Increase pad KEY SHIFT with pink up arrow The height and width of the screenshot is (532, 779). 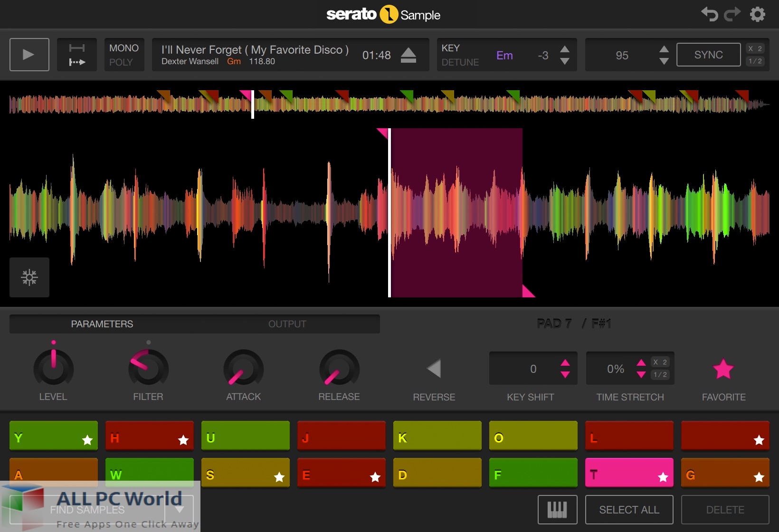(x=565, y=363)
